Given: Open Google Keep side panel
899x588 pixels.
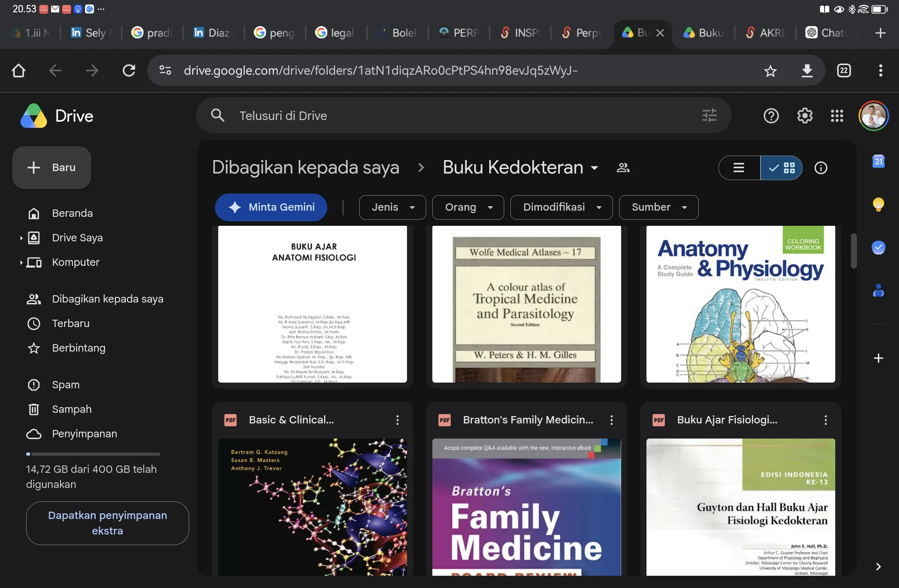Looking at the screenshot, I should coord(878,204).
